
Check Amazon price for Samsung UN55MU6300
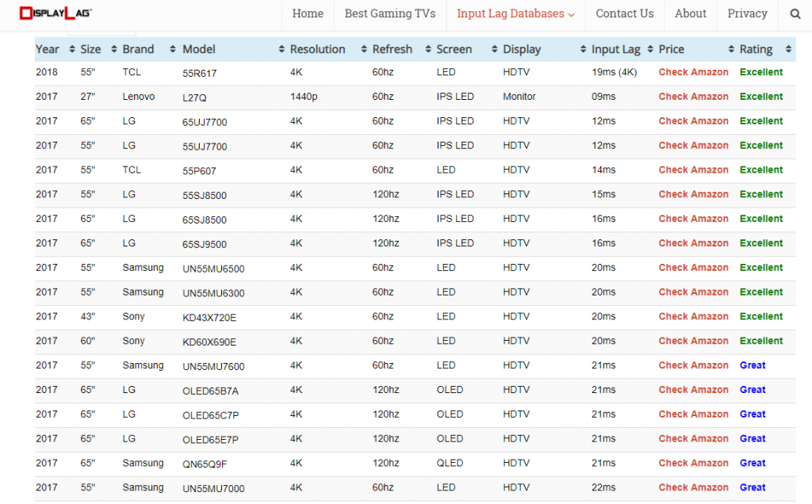point(693,292)
